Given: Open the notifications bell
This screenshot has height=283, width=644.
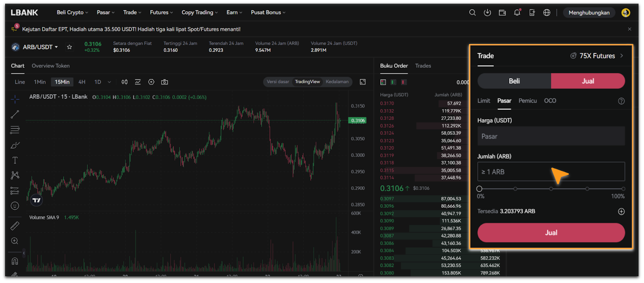Looking at the screenshot, I should [x=517, y=12].
